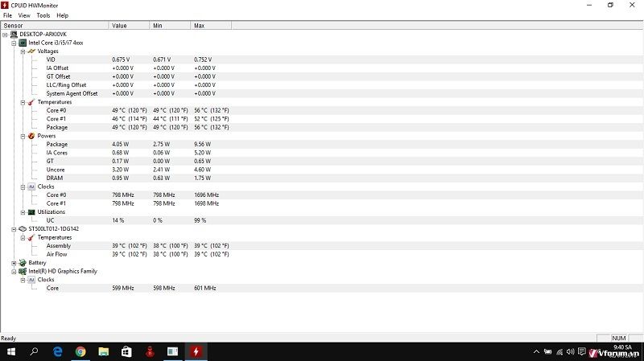Viewport: 644px width, 361px height.
Task: Collapse the Powers section
Action: (23, 136)
